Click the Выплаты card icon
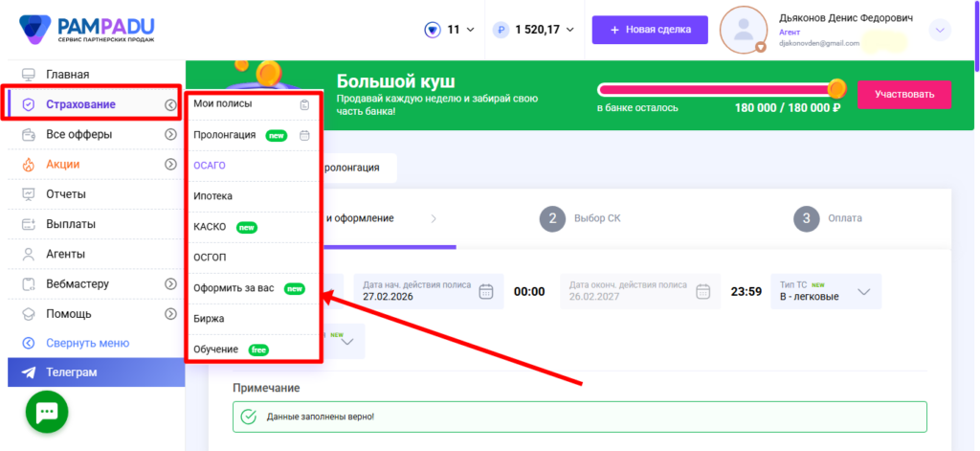This screenshot has width=980, height=451. tap(28, 224)
